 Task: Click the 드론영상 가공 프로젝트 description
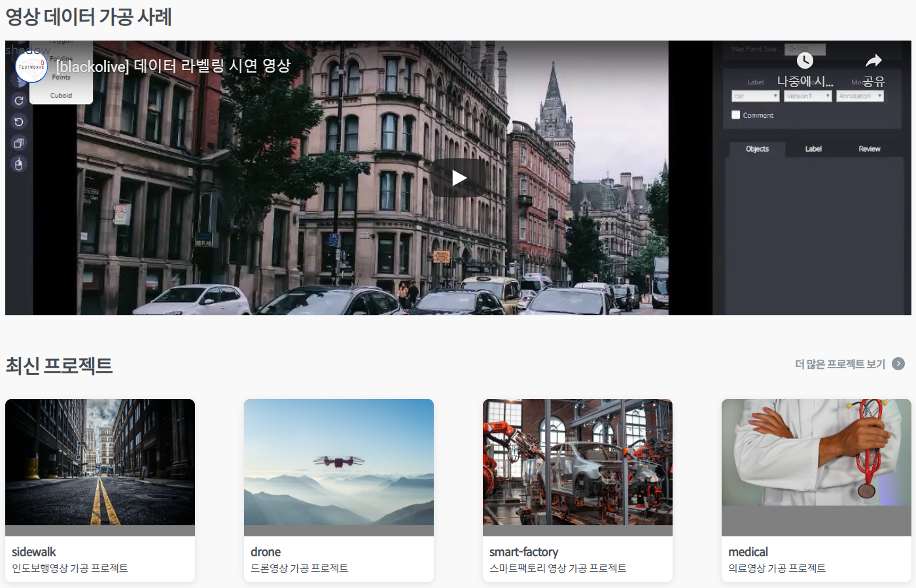300,568
